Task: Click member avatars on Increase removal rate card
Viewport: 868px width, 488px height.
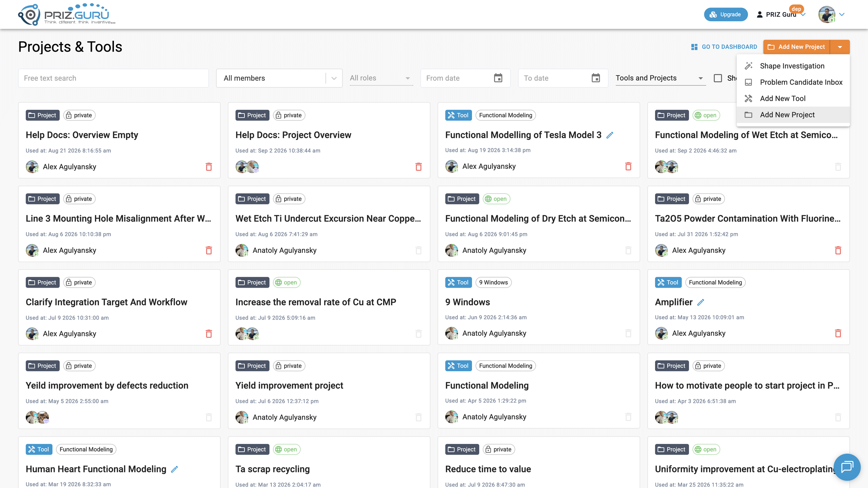Action: pyautogui.click(x=247, y=334)
